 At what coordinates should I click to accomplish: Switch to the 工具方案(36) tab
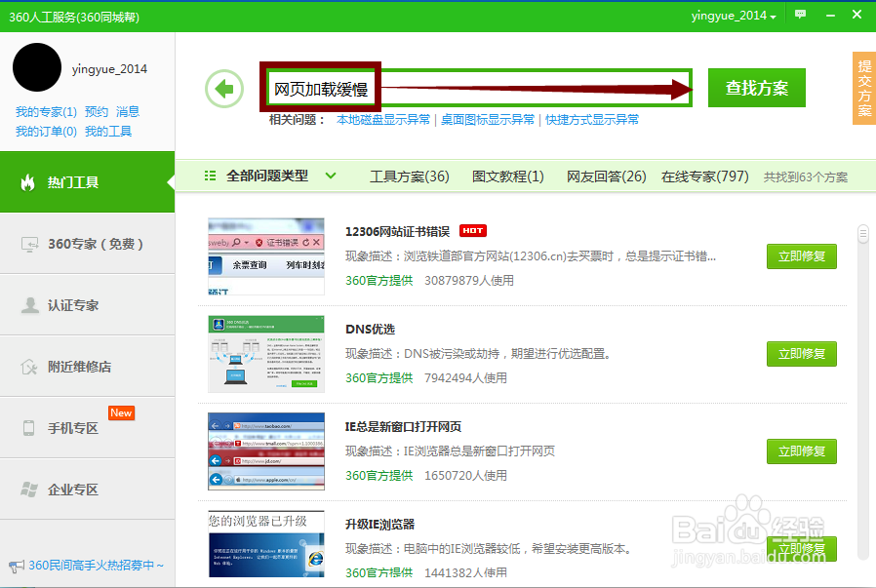coord(410,176)
